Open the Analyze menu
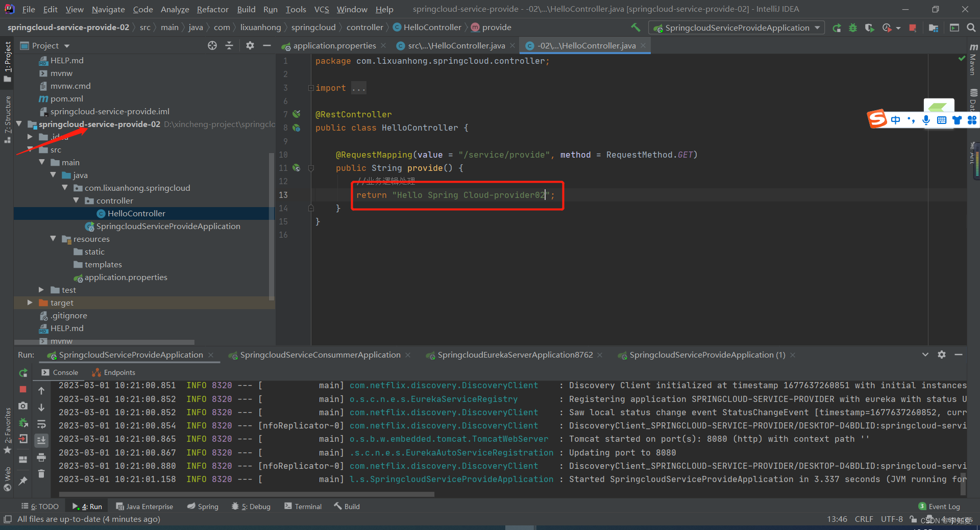The height and width of the screenshot is (530, 980). click(x=175, y=9)
